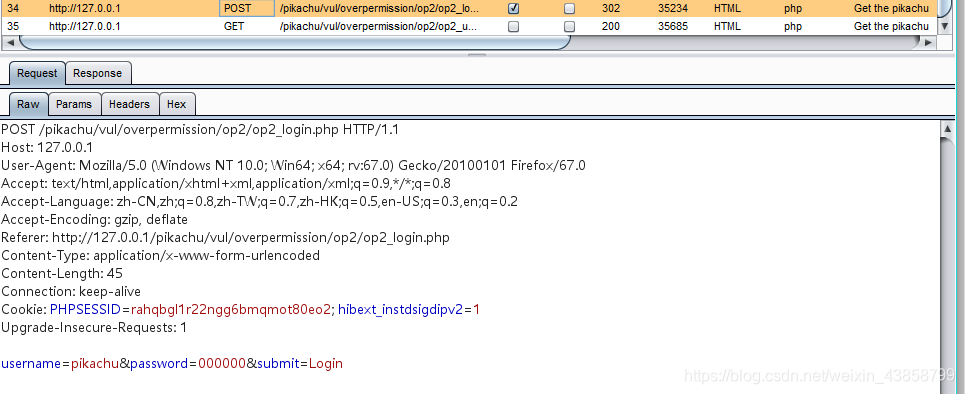Open the Raw view tab
The image size is (965, 394).
(x=28, y=104)
